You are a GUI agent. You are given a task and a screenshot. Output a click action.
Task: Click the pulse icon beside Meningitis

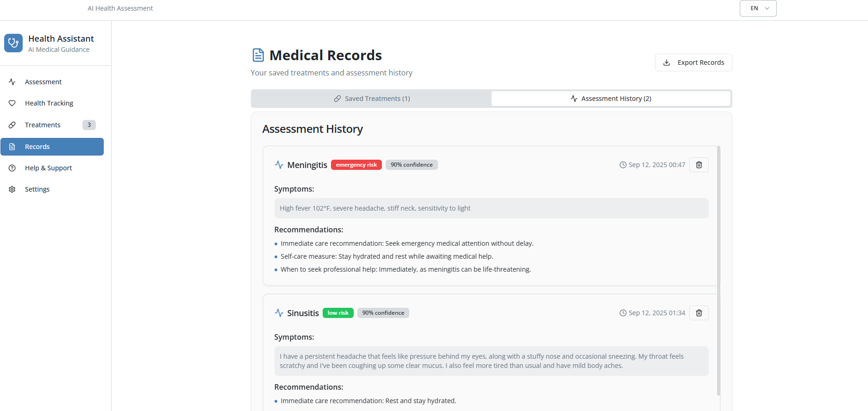tap(279, 165)
